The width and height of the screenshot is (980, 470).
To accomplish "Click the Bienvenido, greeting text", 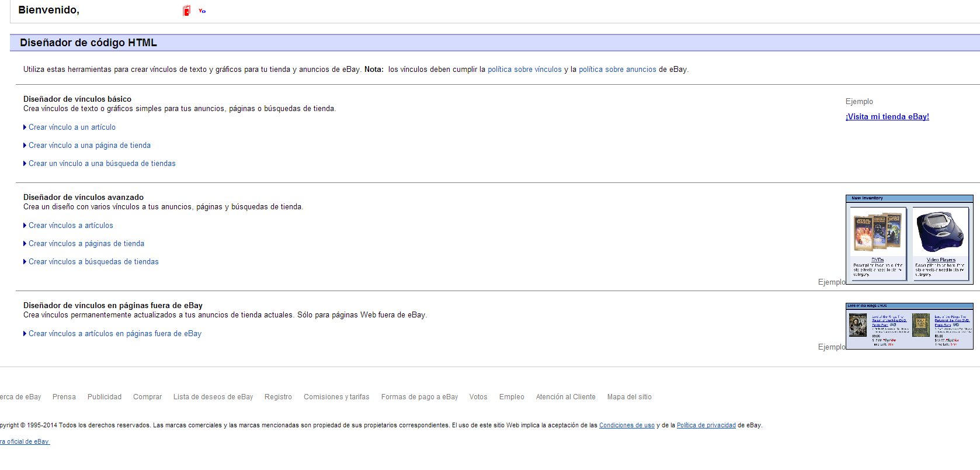I will pyautogui.click(x=48, y=10).
